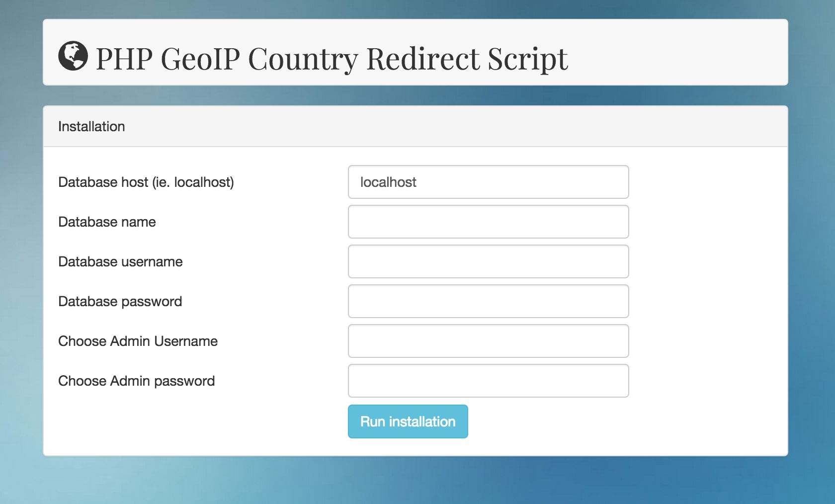The width and height of the screenshot is (835, 504).
Task: Click the 'Database host (ie. localhost)' label
Action: point(146,182)
